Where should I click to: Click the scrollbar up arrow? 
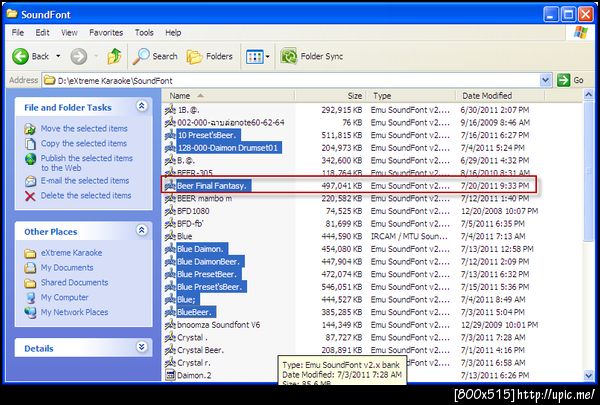click(589, 94)
